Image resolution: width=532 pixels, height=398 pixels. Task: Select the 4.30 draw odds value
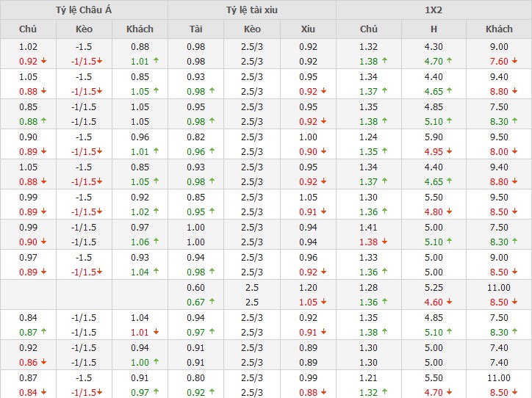pos(434,47)
